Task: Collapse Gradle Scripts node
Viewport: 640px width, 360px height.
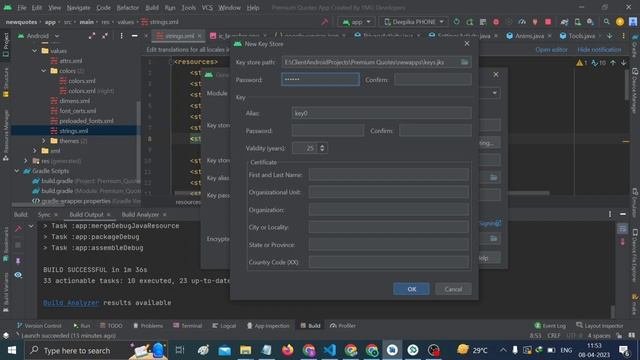Action: (x=17, y=171)
